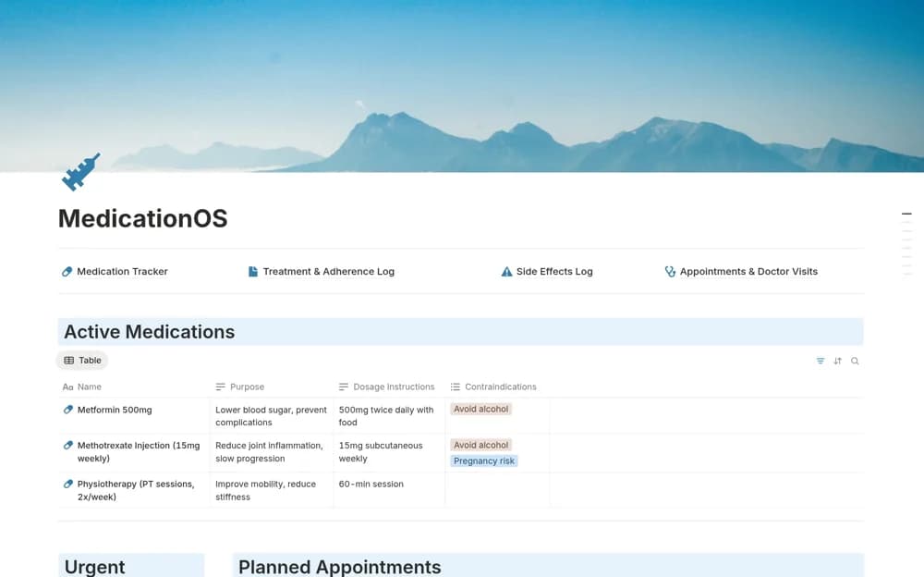Click the Active Medications heading

[149, 332]
